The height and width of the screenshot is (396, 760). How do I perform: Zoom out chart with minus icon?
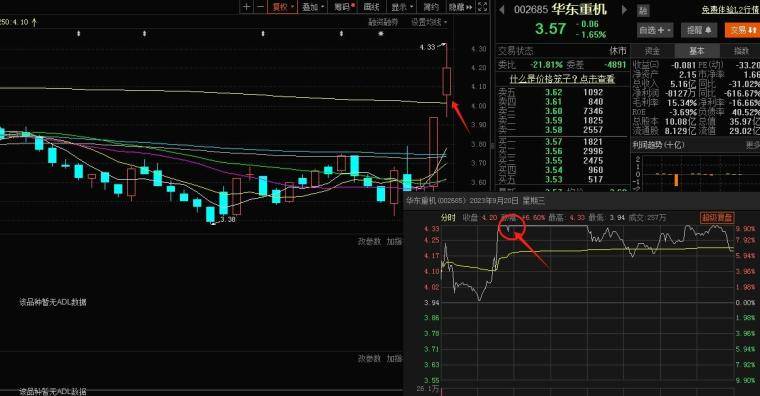pos(260,7)
